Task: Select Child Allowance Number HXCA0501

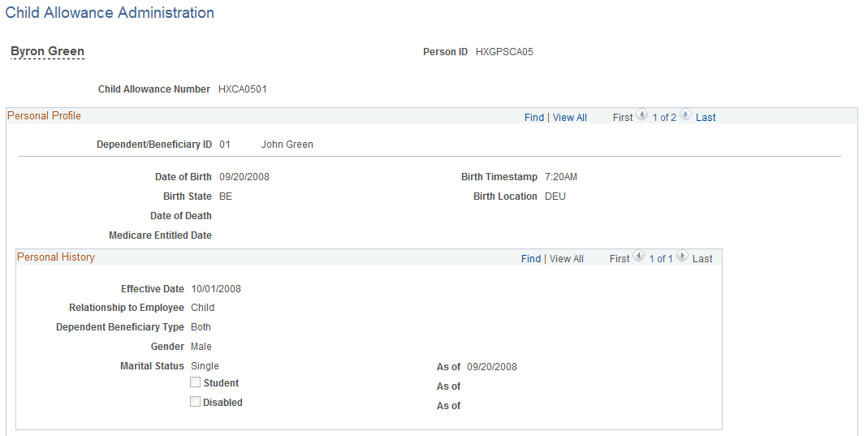Action: [x=243, y=89]
